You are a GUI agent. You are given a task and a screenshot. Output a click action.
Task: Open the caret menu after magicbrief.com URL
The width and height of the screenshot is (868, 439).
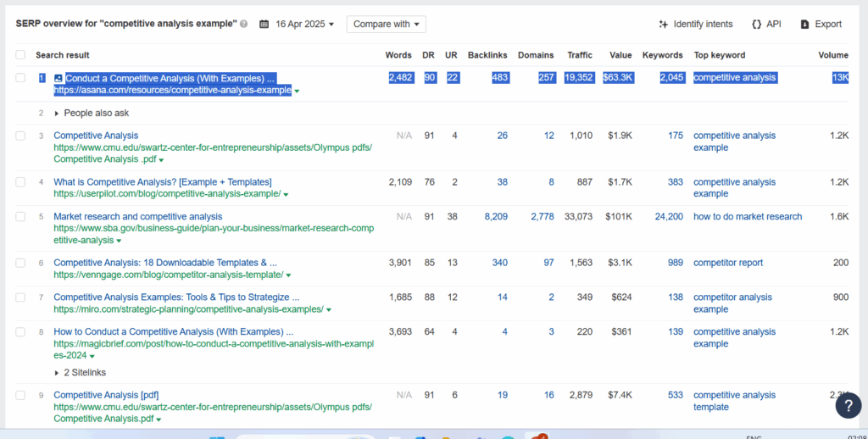click(92, 357)
